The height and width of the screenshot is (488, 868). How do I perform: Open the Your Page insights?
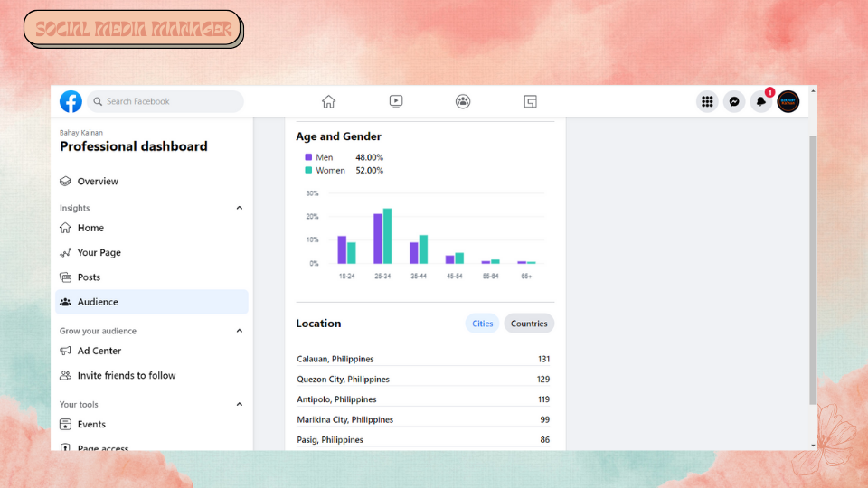coord(152,252)
